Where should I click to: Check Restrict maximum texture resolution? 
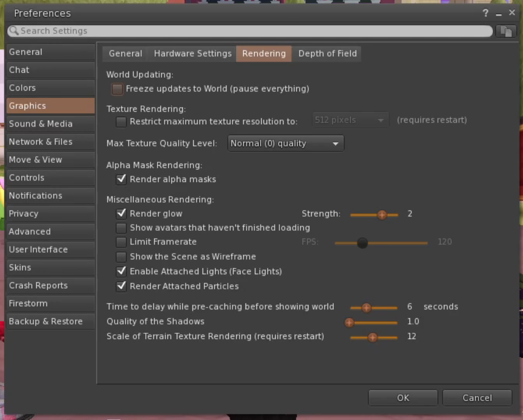[121, 122]
